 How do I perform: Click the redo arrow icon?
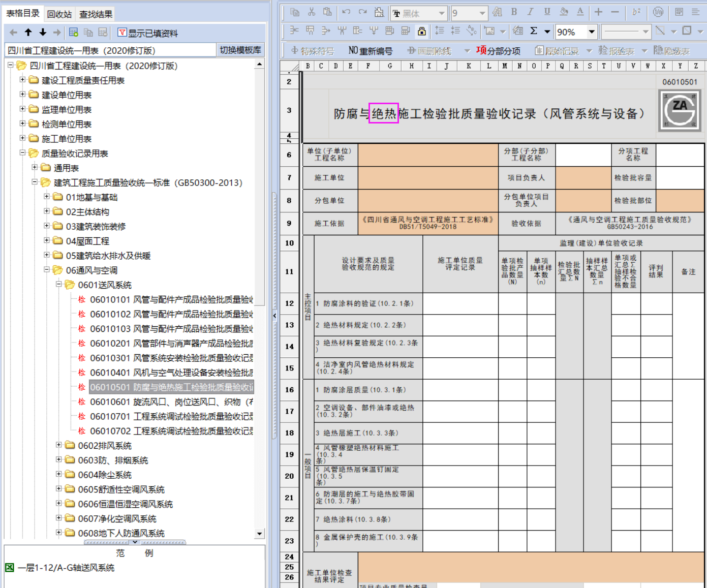362,12
